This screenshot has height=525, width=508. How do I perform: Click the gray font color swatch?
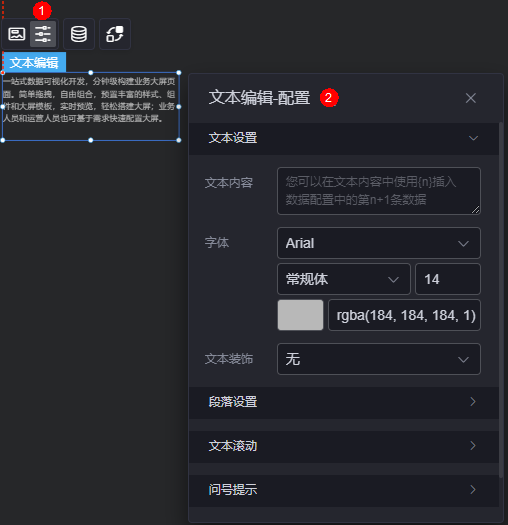point(300,315)
